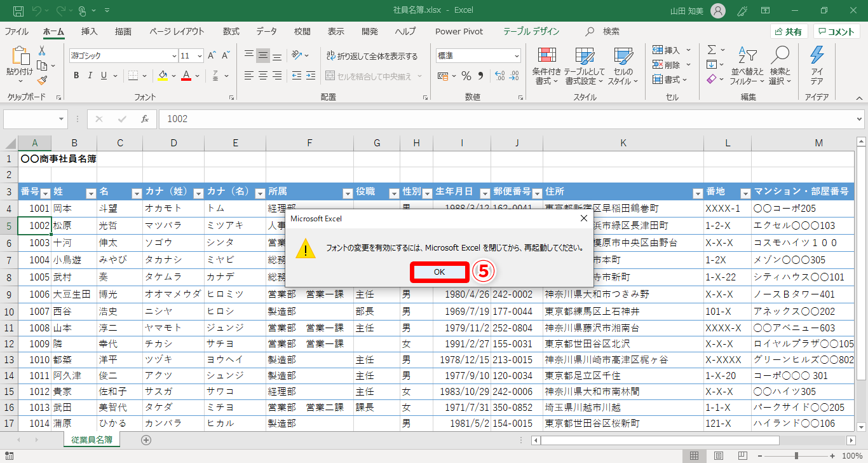Click the AutoSum sigma icon
This screenshot has height=463, width=868.
click(712, 50)
